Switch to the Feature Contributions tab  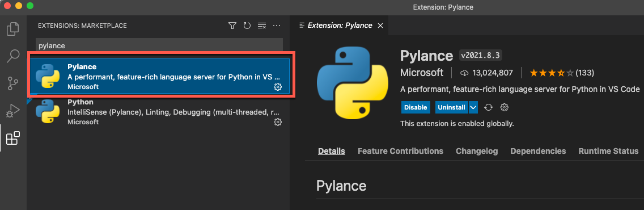point(400,151)
